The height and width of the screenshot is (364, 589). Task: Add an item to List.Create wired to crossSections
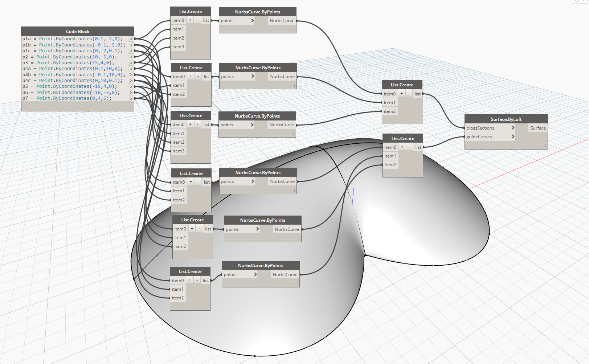pos(402,94)
